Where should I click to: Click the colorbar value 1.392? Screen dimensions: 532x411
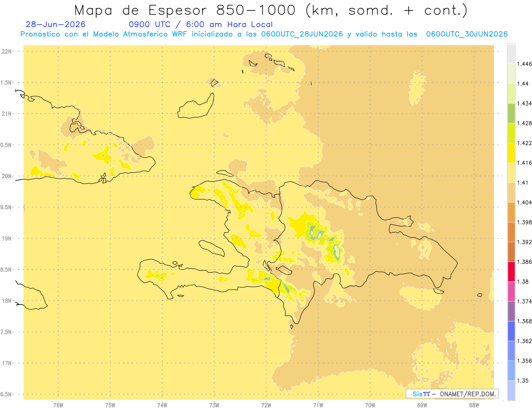(524, 242)
